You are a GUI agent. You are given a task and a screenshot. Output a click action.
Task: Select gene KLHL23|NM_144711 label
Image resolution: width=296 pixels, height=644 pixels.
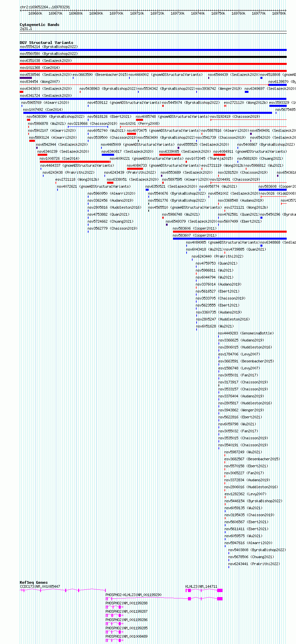[x=201, y=586]
